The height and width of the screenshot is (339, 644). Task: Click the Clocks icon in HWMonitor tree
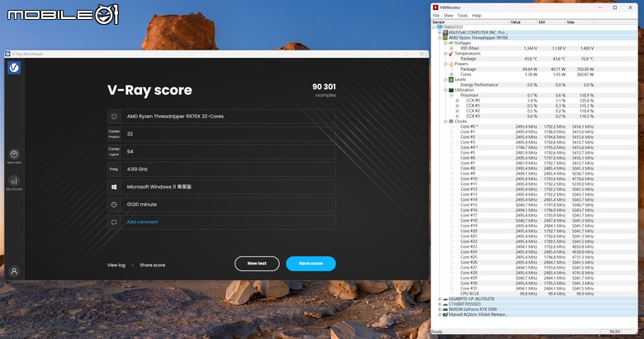(x=451, y=122)
